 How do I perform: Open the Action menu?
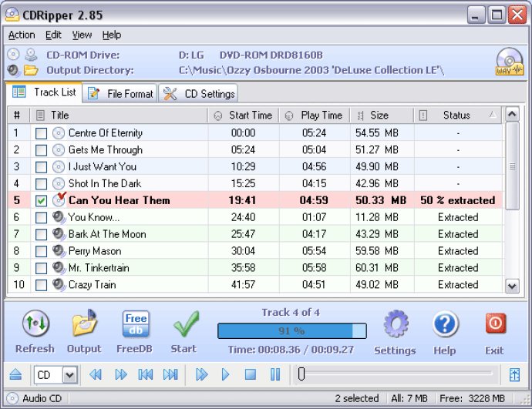[22, 35]
